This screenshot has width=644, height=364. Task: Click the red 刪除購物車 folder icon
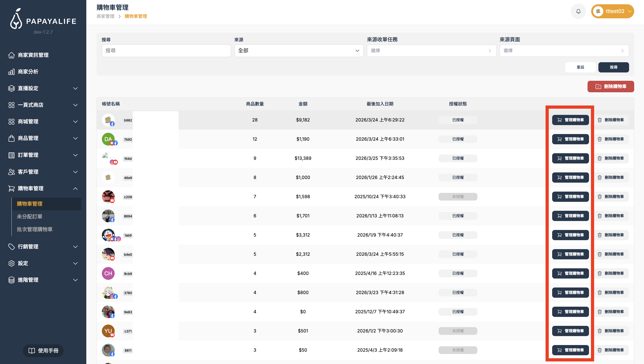[x=598, y=87]
